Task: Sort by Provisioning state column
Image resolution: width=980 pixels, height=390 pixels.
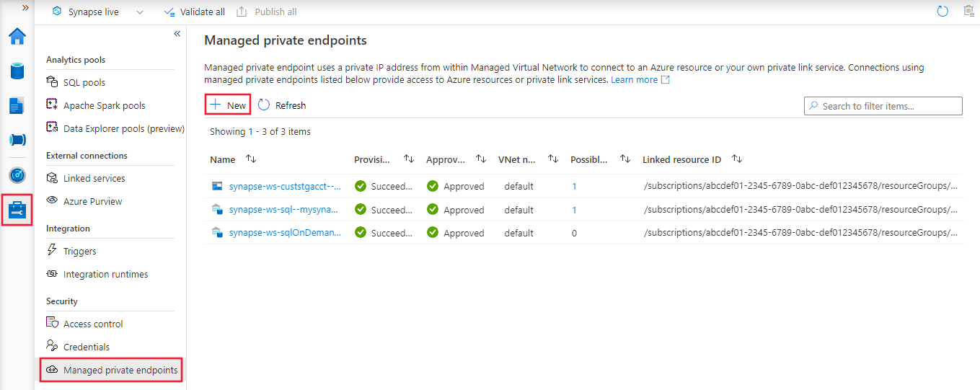Action: (409, 159)
